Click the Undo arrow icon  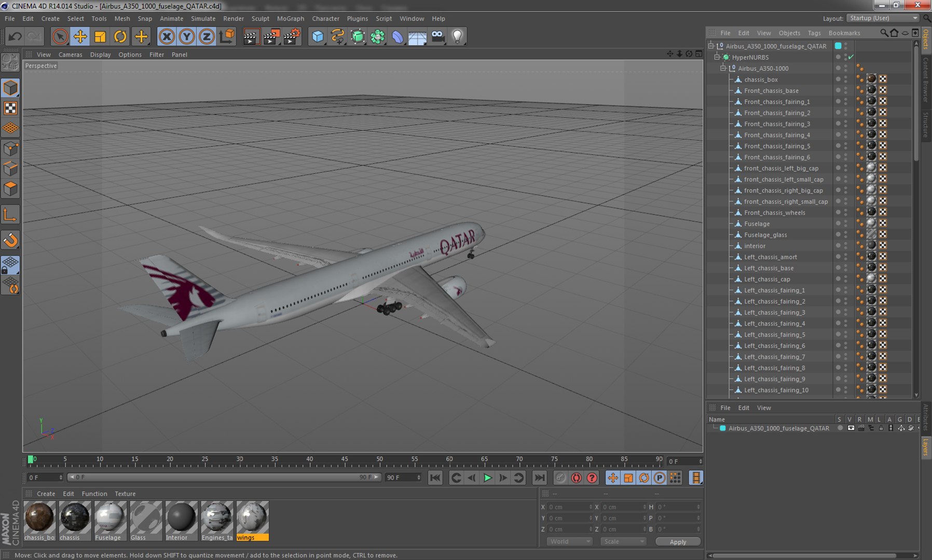click(15, 37)
